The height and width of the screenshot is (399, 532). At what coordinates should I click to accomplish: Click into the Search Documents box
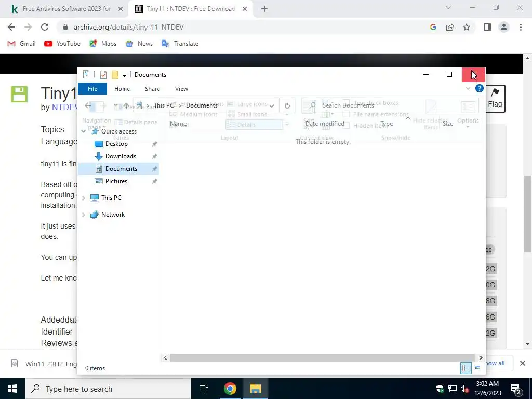coord(390,105)
